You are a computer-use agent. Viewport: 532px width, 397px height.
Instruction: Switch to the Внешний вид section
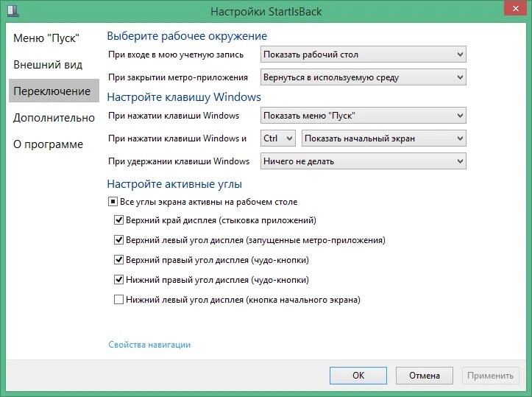coord(48,65)
